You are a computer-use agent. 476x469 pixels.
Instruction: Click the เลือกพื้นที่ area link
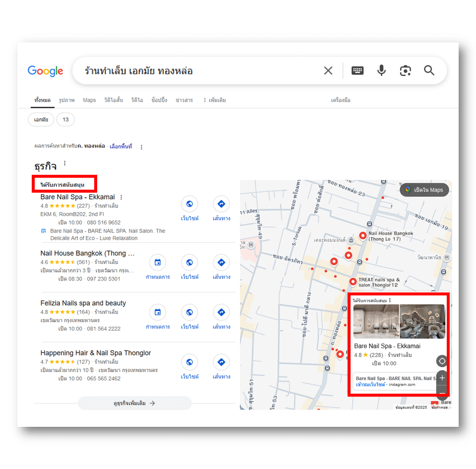pyautogui.click(x=121, y=147)
